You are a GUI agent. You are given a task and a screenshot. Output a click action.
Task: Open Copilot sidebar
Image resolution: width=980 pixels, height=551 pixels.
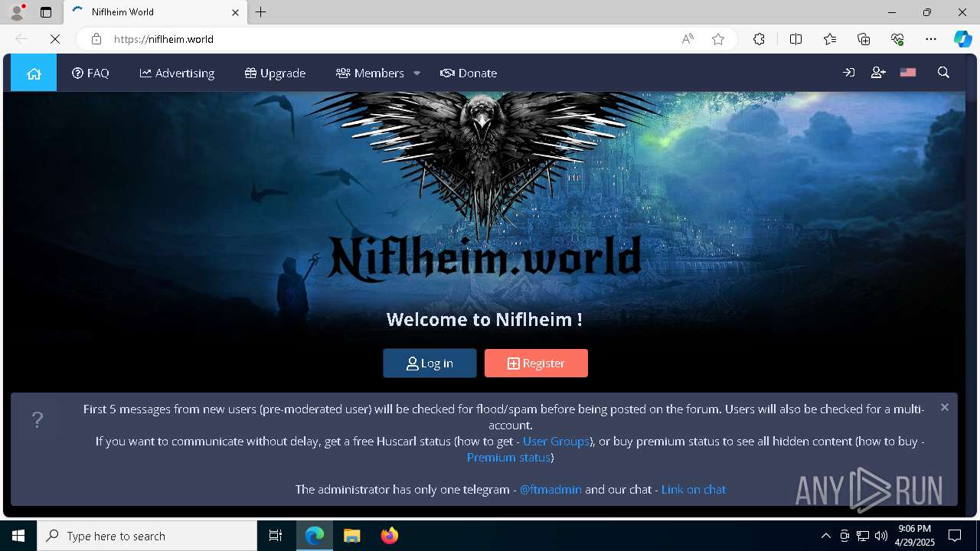962,39
